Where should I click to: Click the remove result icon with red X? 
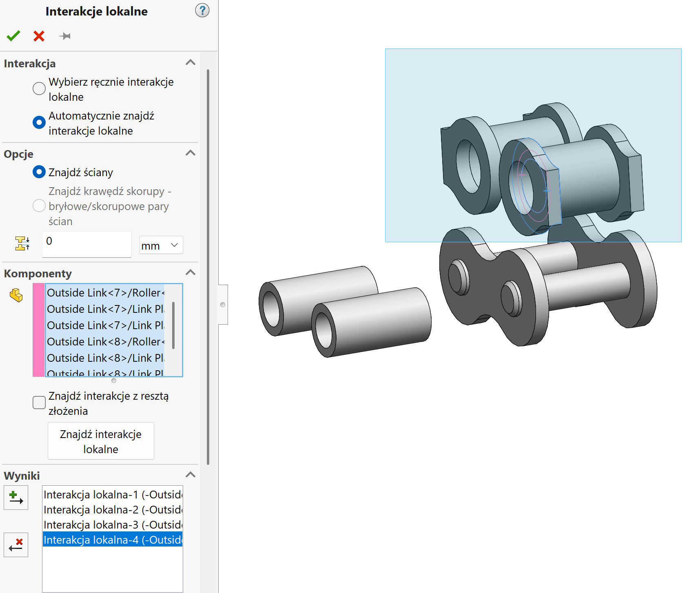click(16, 545)
